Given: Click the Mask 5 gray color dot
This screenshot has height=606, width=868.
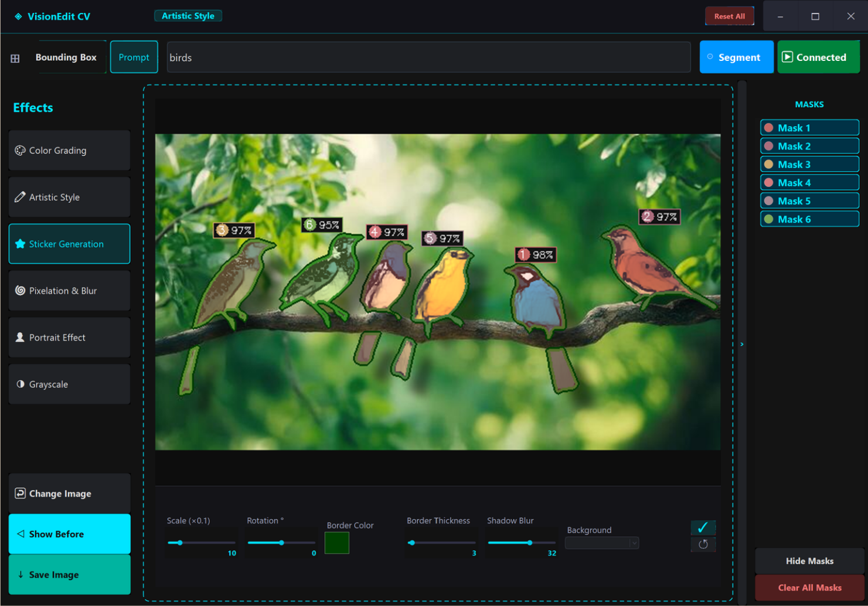Looking at the screenshot, I should [768, 200].
